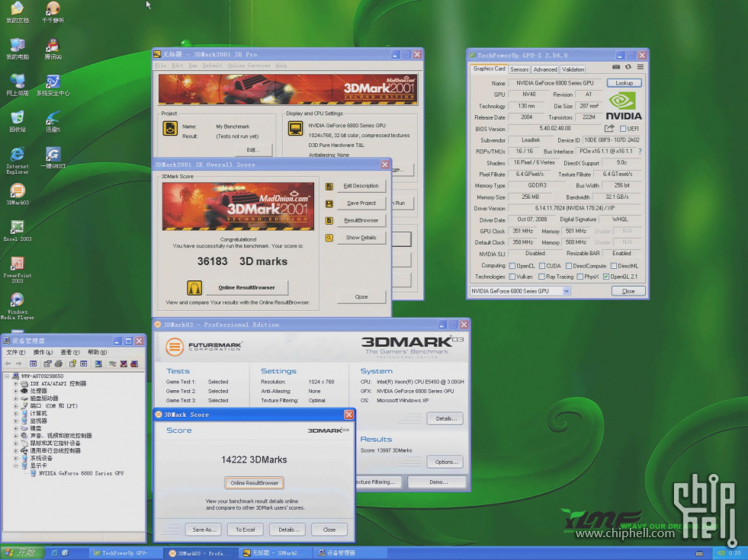Click the Lookup button in GPU-Z
Image resolution: width=748 pixels, height=560 pixels.
tap(624, 83)
